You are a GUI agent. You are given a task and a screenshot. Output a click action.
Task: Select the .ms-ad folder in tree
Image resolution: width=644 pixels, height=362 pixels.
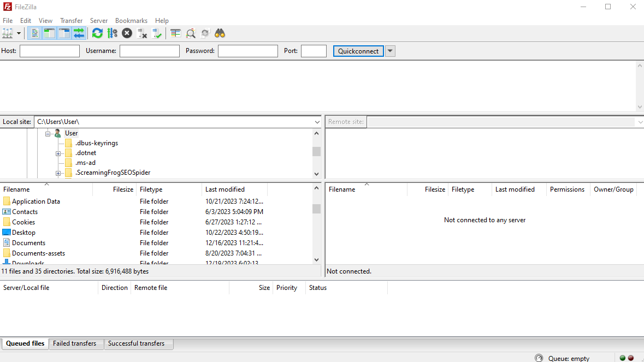[x=85, y=163]
